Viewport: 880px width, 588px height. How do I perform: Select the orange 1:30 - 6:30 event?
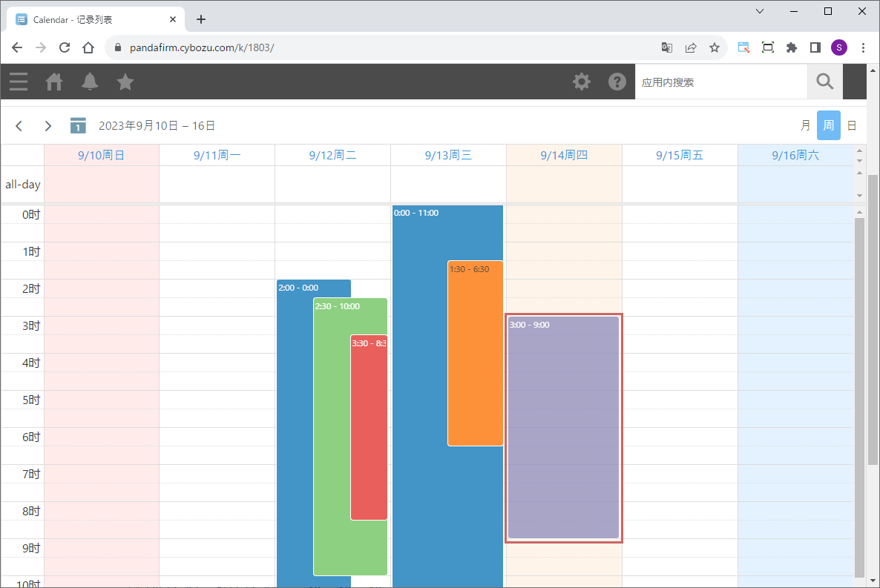click(475, 353)
